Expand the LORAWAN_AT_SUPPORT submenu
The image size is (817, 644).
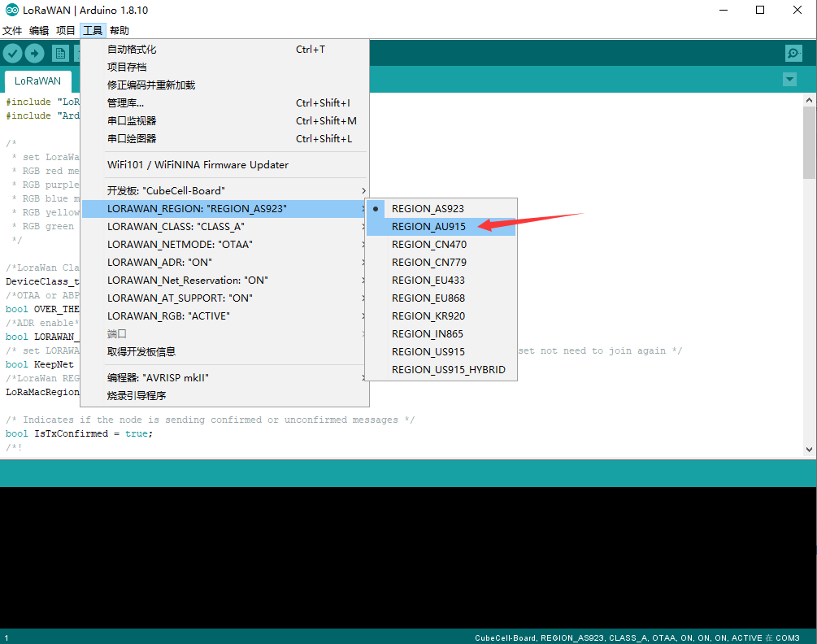(x=224, y=298)
